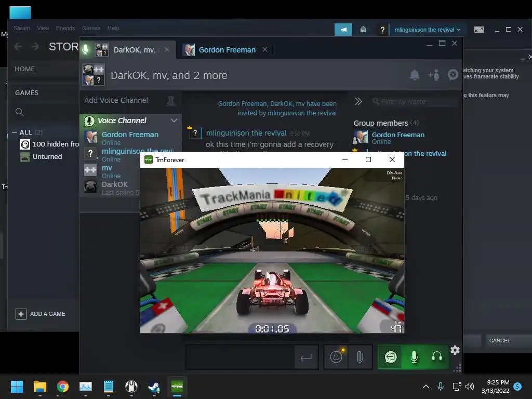Collapse the ALL games category
The image size is (532, 399).
[15, 132]
